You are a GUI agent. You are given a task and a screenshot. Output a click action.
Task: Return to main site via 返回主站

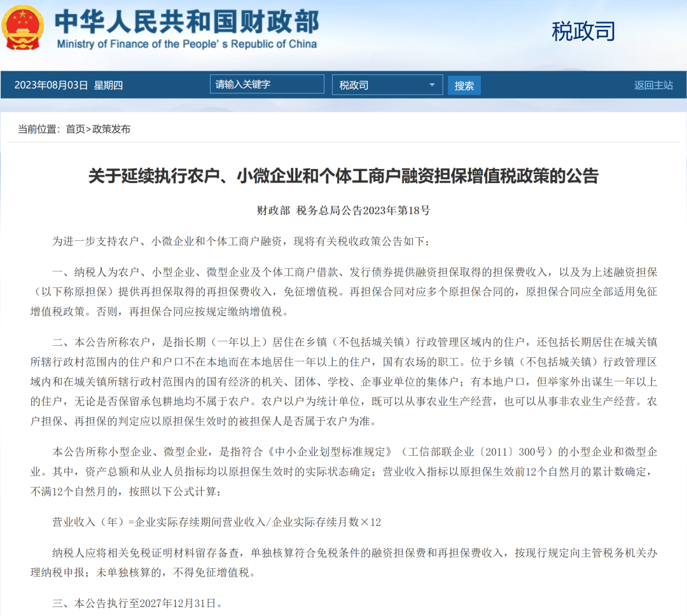653,85
